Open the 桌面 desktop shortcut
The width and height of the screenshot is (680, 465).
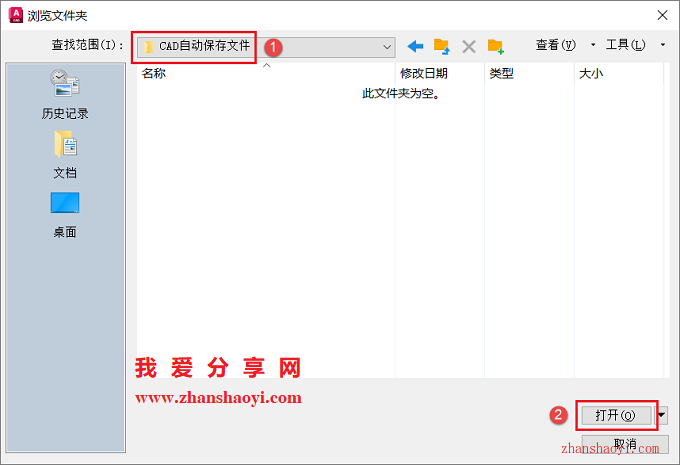click(65, 215)
